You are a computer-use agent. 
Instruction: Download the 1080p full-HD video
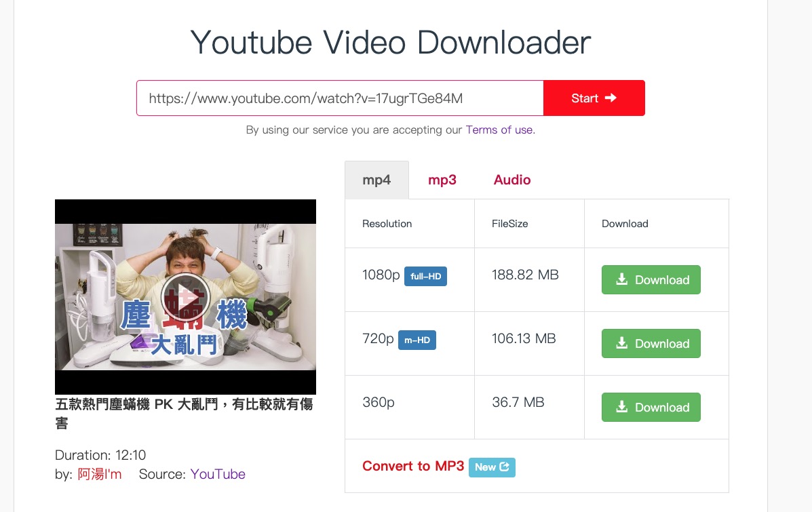(651, 279)
